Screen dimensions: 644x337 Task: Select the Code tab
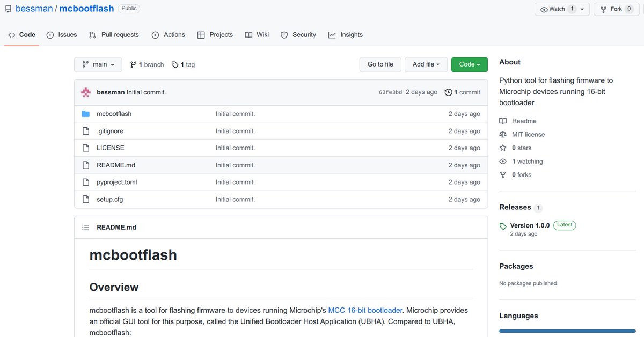21,35
